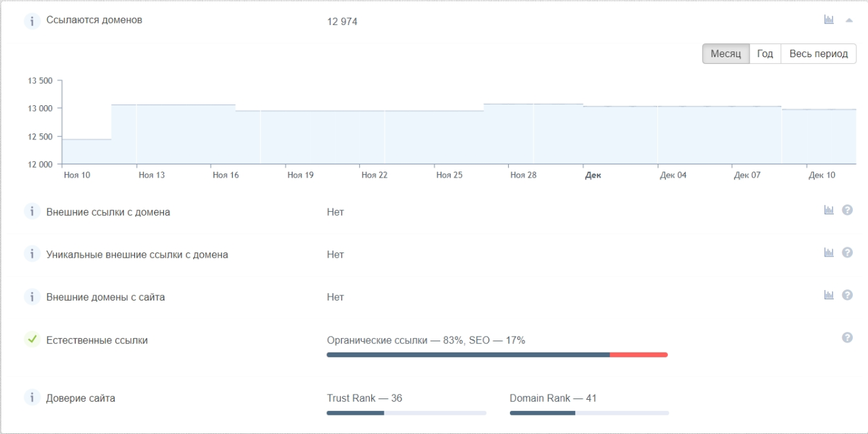
Task: Open help for Естественные ссылки
Action: [848, 338]
